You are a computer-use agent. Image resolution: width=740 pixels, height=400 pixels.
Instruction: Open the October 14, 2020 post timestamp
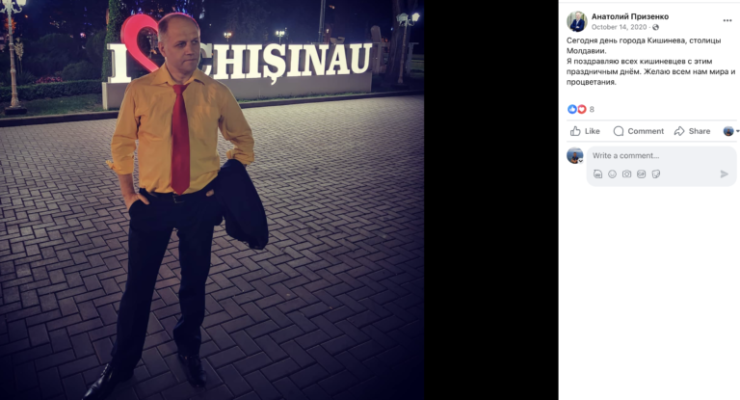[x=619, y=27]
